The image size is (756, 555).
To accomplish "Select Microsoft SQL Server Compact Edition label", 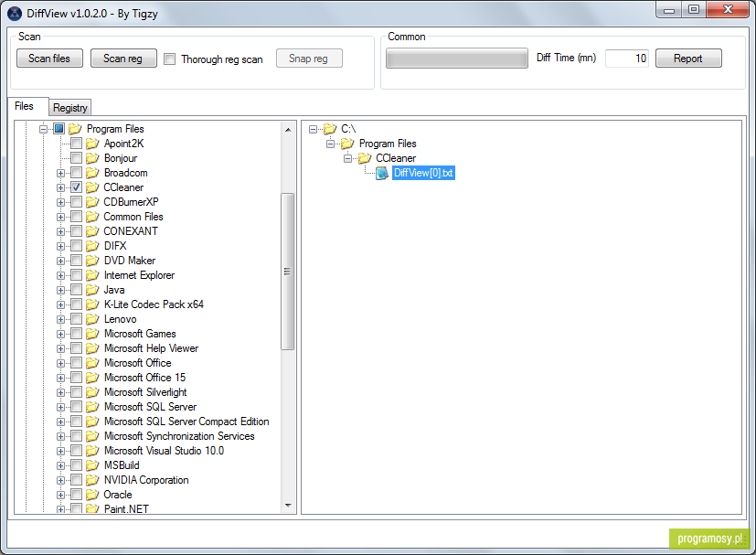I will click(186, 422).
